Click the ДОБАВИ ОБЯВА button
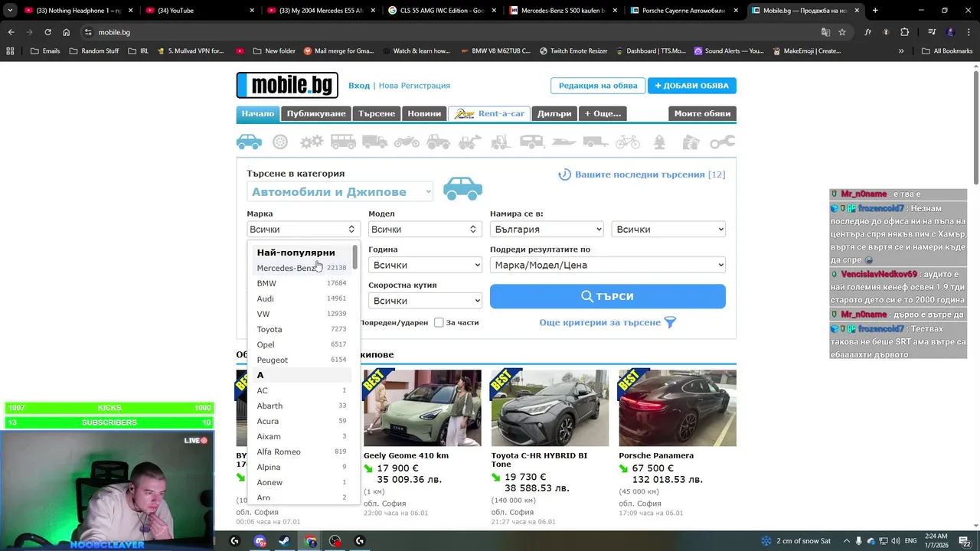 coord(692,86)
